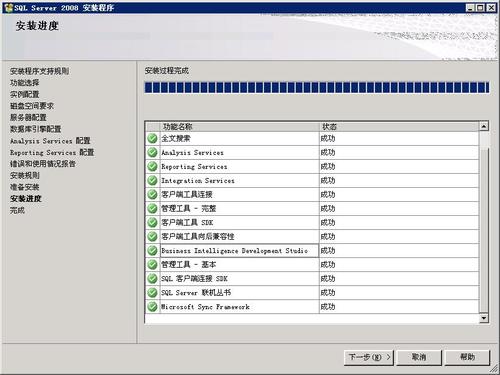
Task: Click the check icon beside SQL 客户端连接 SDK
Action: tap(152, 278)
